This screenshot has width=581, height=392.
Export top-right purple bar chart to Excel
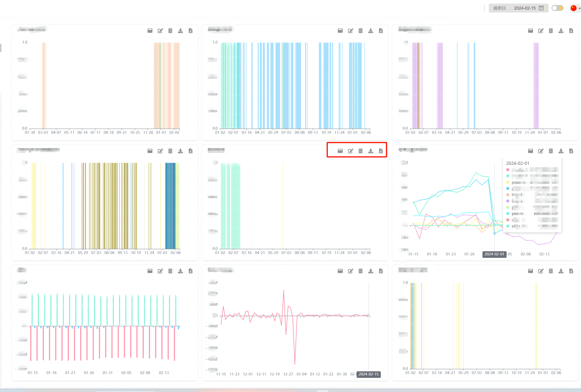pyautogui.click(x=571, y=31)
